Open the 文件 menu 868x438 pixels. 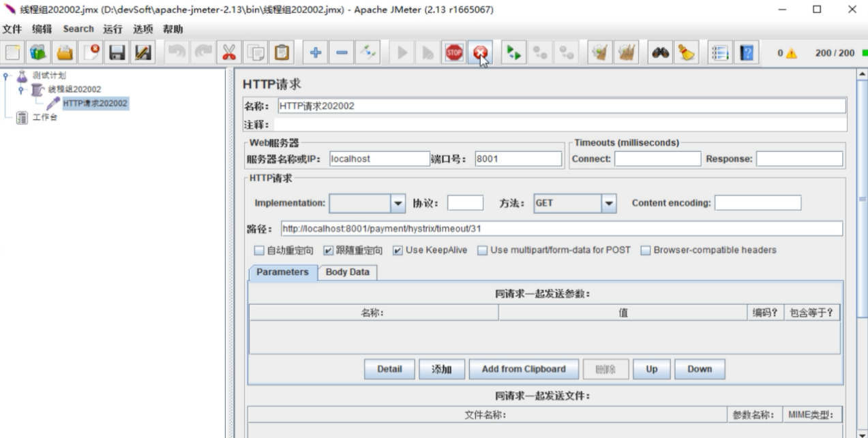[x=13, y=29]
